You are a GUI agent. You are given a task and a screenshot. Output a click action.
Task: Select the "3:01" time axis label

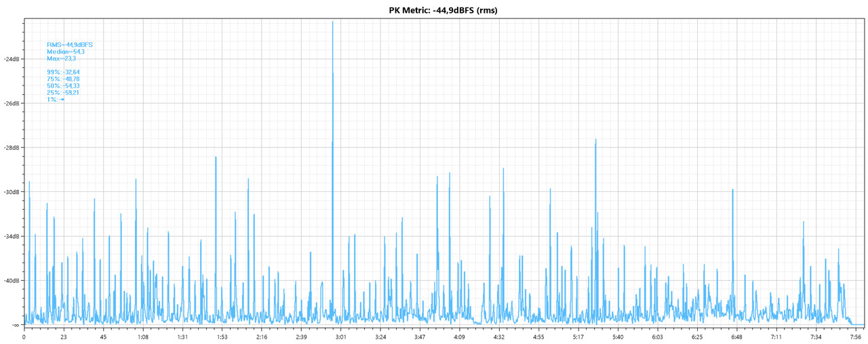point(340,337)
